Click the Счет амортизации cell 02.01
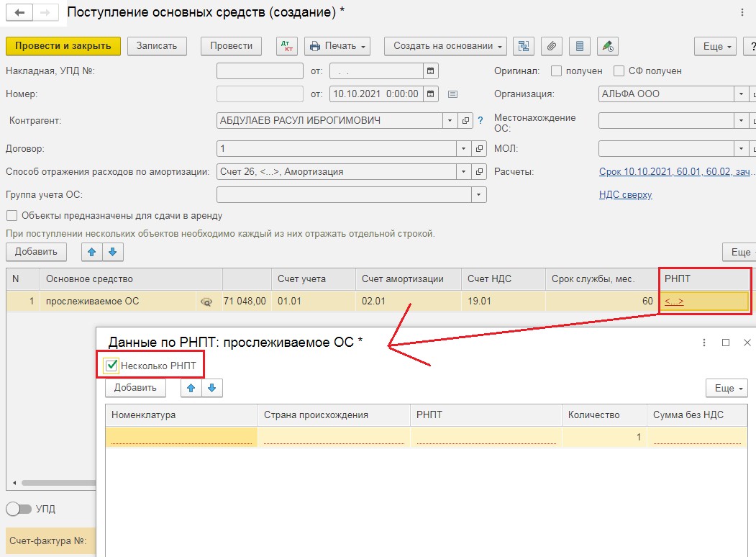The height and width of the screenshot is (557, 756). (x=409, y=302)
